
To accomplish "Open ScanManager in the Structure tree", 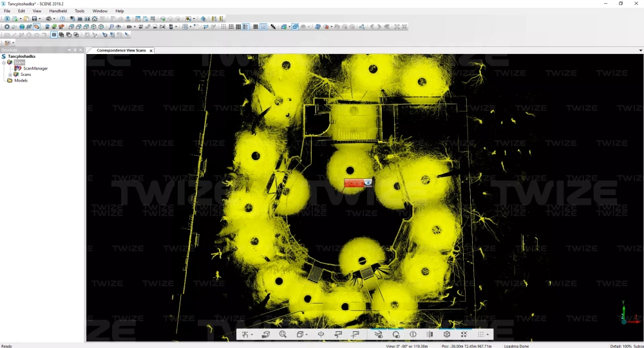I will [35, 68].
